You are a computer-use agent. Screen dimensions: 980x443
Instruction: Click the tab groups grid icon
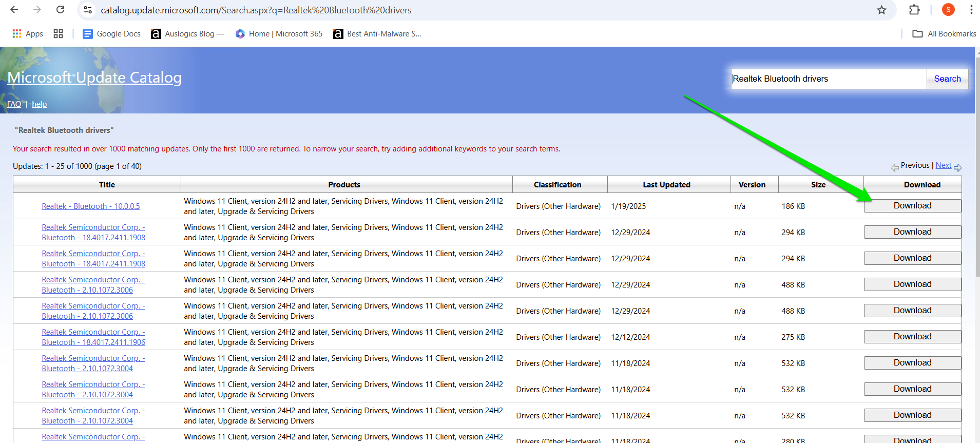tap(59, 34)
